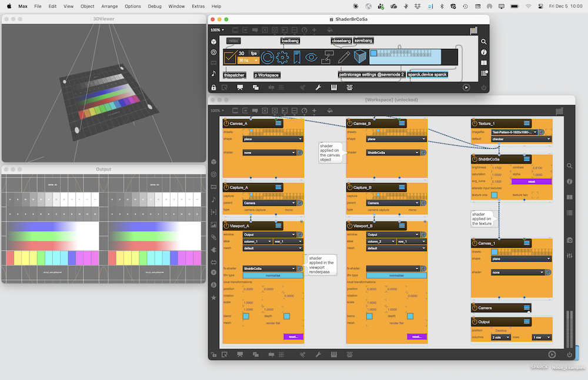Click the gear settings icon in ShaderBrCoSa toolbar
Viewport: 588px width, 380px height.
pos(283,57)
